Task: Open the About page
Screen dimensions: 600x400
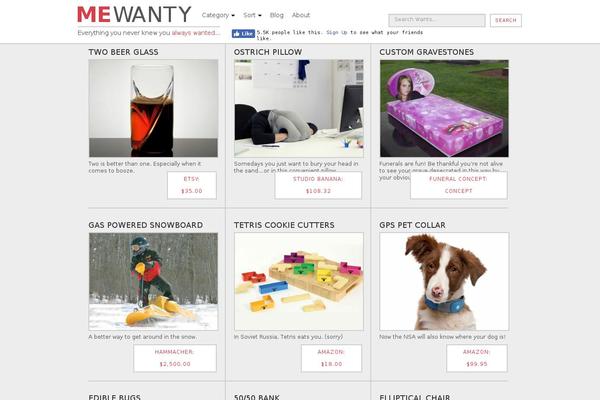Action: (x=301, y=15)
